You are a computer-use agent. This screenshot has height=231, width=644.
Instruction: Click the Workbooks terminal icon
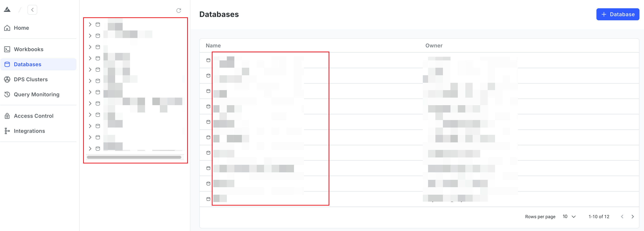pyautogui.click(x=7, y=49)
